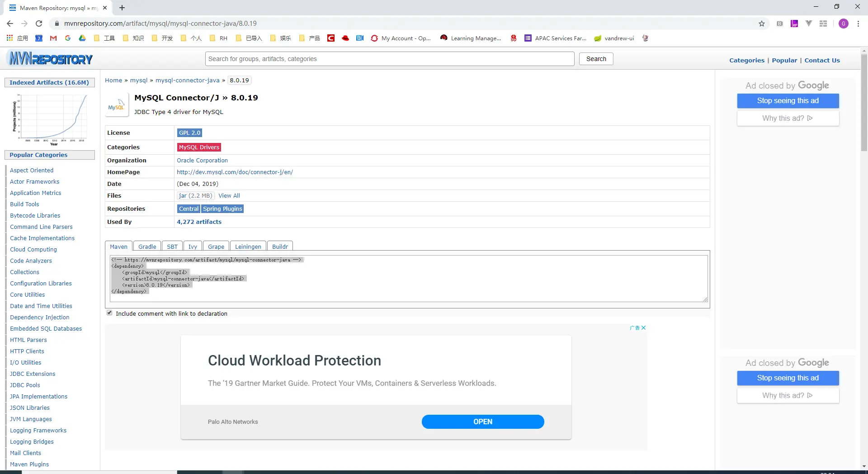This screenshot has height=474, width=868.
Task: Open the APAC Services bookmark
Action: point(555,38)
